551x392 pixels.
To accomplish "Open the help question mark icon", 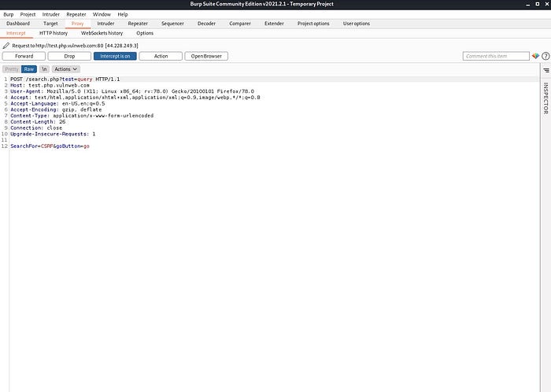I will (x=545, y=56).
